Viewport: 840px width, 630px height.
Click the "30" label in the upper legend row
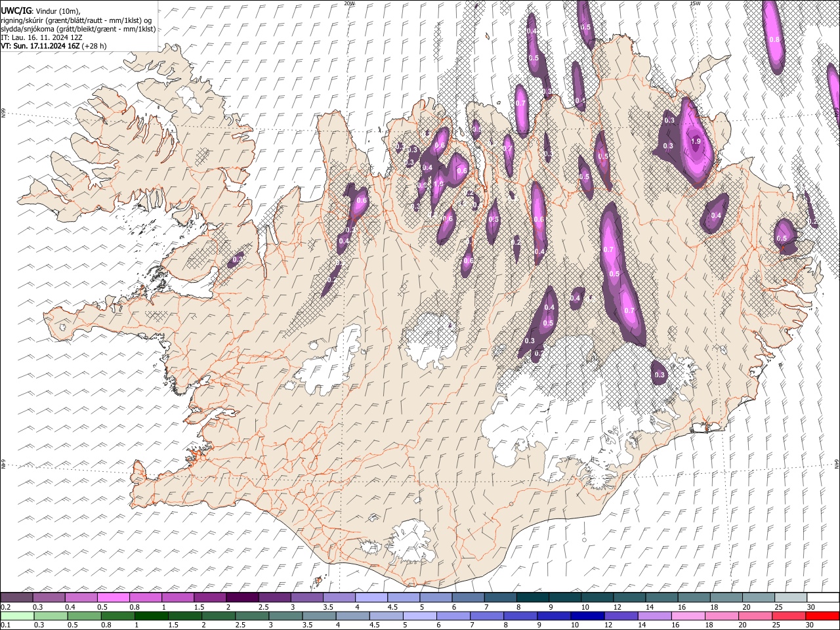click(x=810, y=607)
